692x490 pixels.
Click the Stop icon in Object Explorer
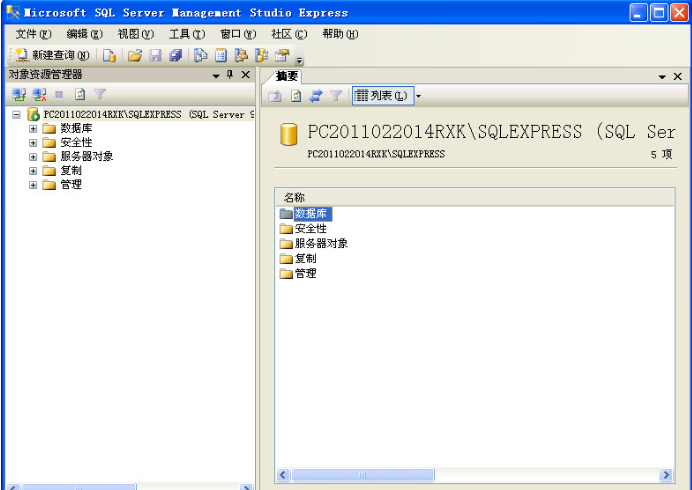click(59, 94)
